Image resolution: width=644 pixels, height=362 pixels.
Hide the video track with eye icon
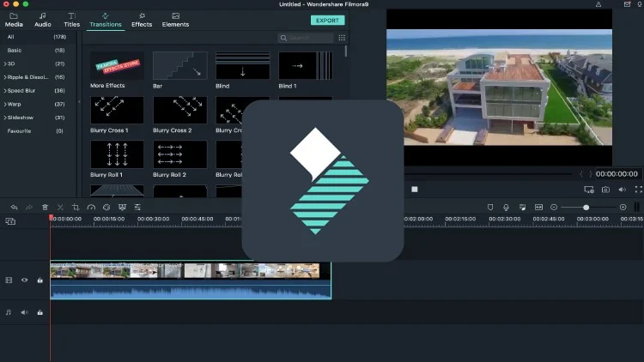click(24, 280)
